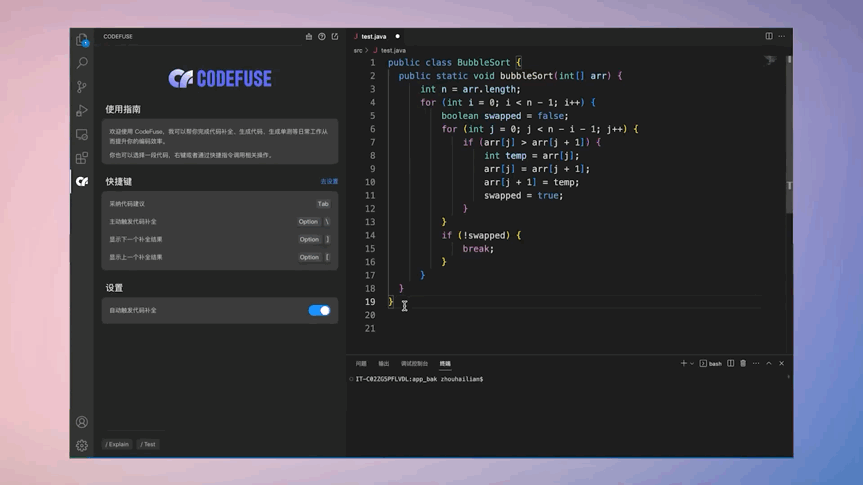Open the 输出 (Output) panel tab
The height and width of the screenshot is (485, 863).
coord(384,363)
